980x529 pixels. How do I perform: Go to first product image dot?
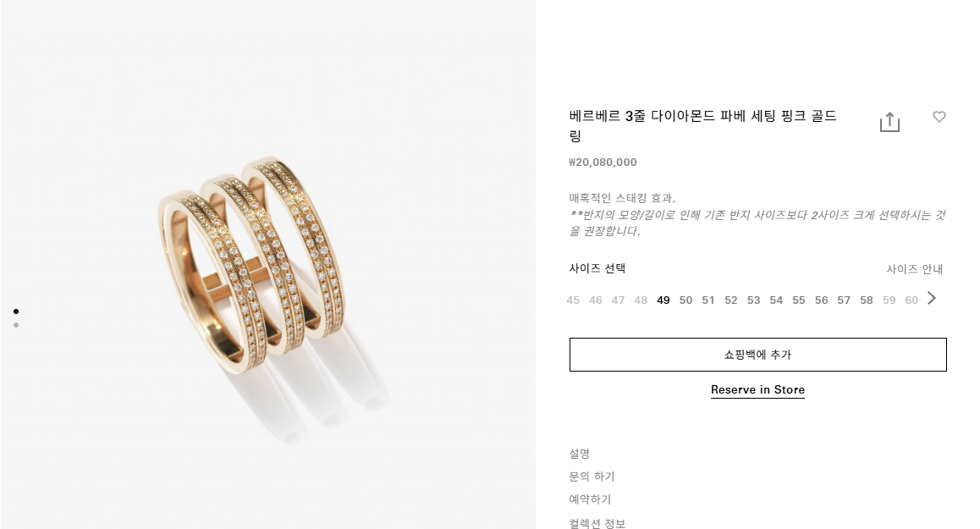point(16,311)
